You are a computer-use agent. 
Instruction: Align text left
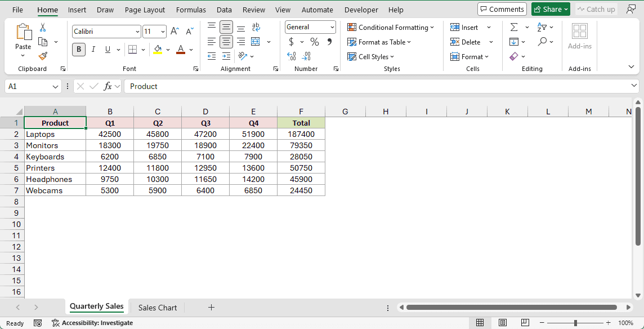[x=212, y=42]
